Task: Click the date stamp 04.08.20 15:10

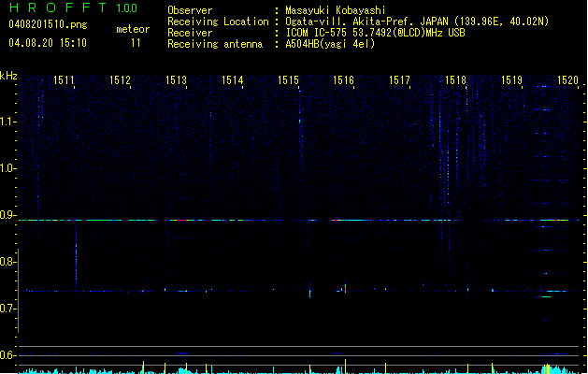Action: tap(48, 43)
